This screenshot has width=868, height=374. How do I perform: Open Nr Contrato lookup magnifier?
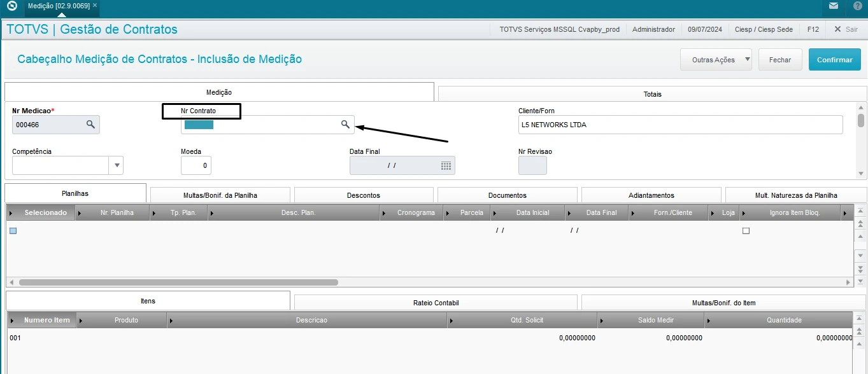point(345,125)
